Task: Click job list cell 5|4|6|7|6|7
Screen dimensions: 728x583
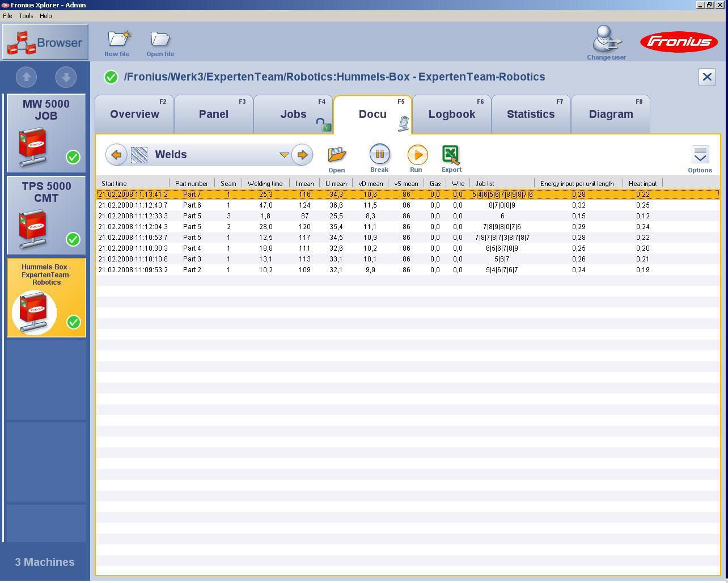Action: (502, 270)
